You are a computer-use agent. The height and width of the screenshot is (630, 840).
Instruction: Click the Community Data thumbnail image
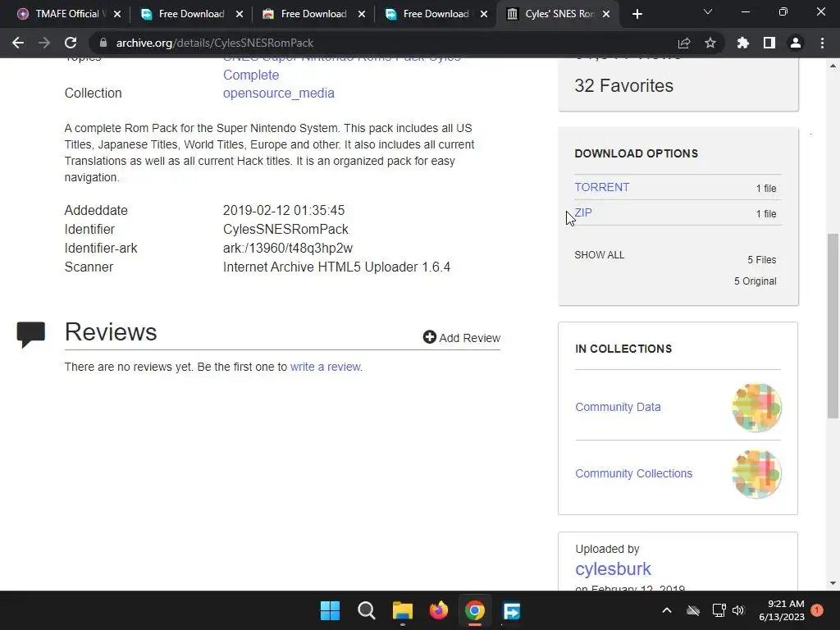(756, 408)
